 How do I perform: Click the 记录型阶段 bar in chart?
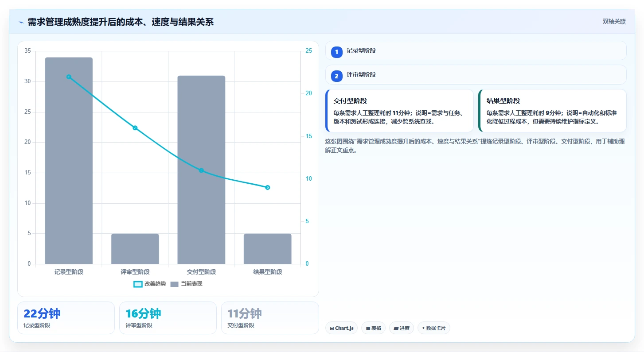tap(69, 161)
